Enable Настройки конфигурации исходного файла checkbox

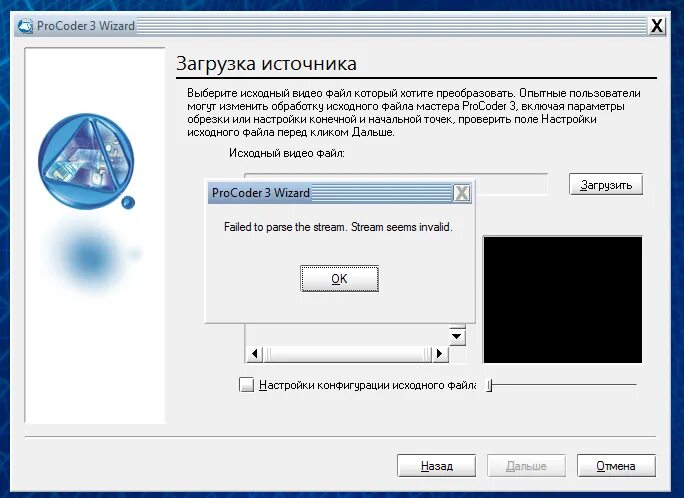[246, 385]
